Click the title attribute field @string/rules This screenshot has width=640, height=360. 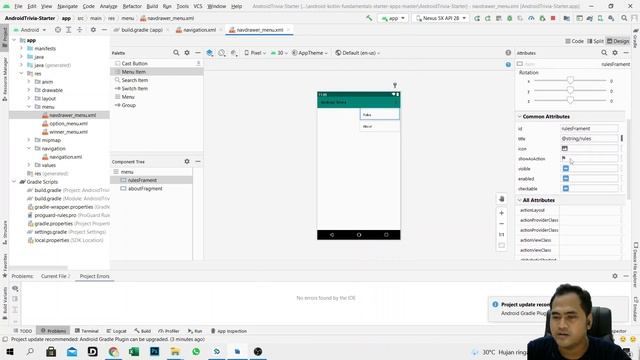pos(589,138)
